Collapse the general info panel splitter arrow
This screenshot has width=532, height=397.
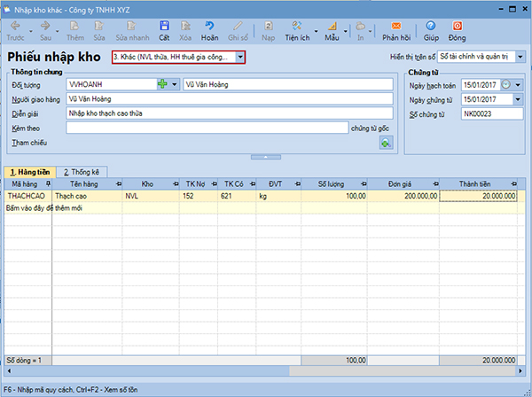pos(265,157)
